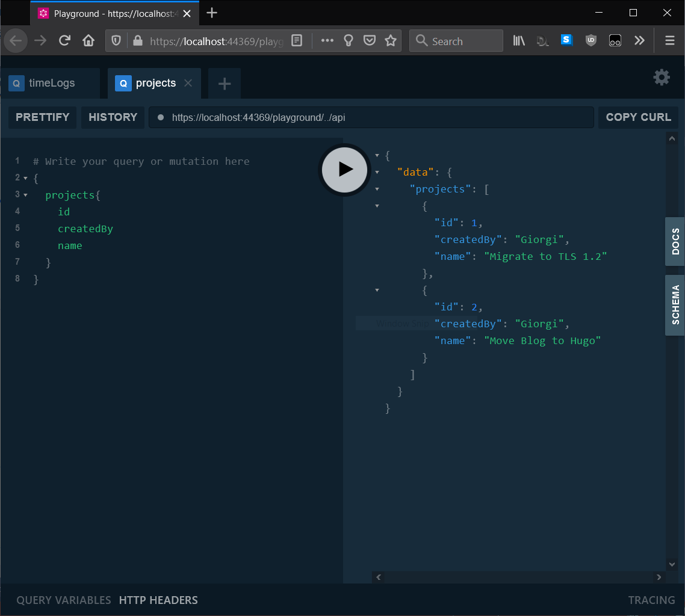The image size is (685, 616).
Task: Open the Firefox library icon
Action: [519, 41]
